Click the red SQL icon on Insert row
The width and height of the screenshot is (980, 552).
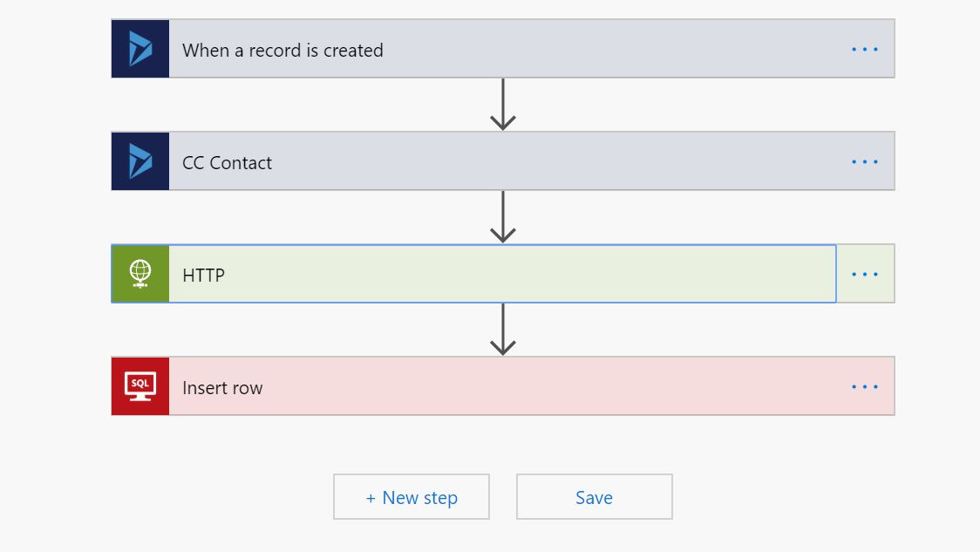click(x=140, y=386)
